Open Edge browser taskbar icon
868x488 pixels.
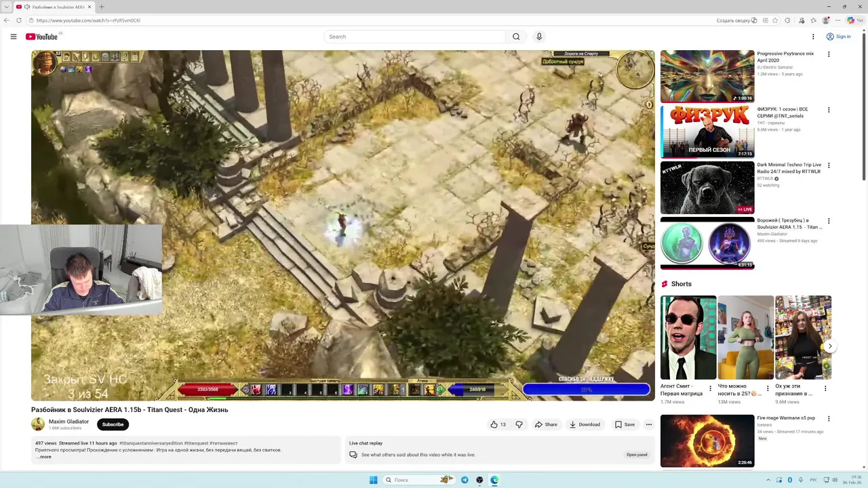(494, 480)
